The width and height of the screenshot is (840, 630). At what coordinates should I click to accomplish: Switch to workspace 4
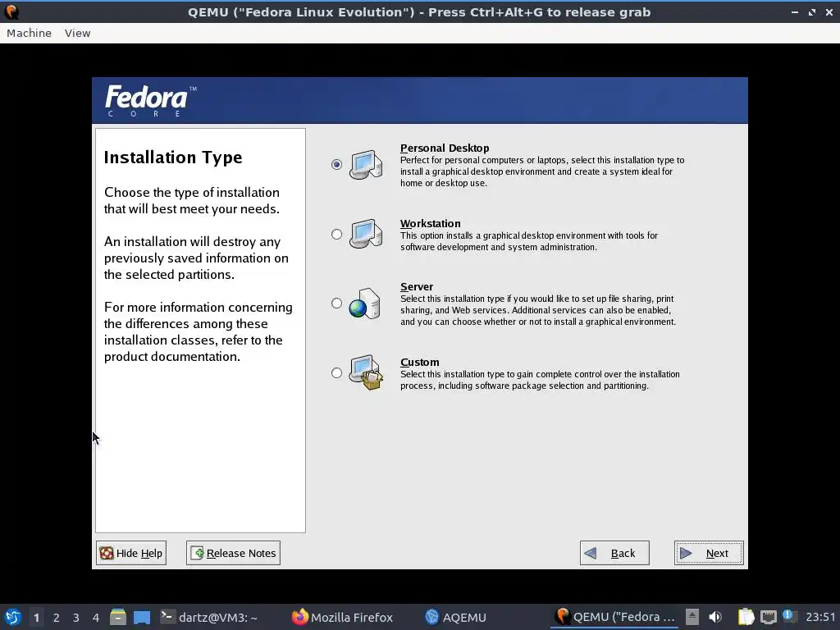click(96, 617)
